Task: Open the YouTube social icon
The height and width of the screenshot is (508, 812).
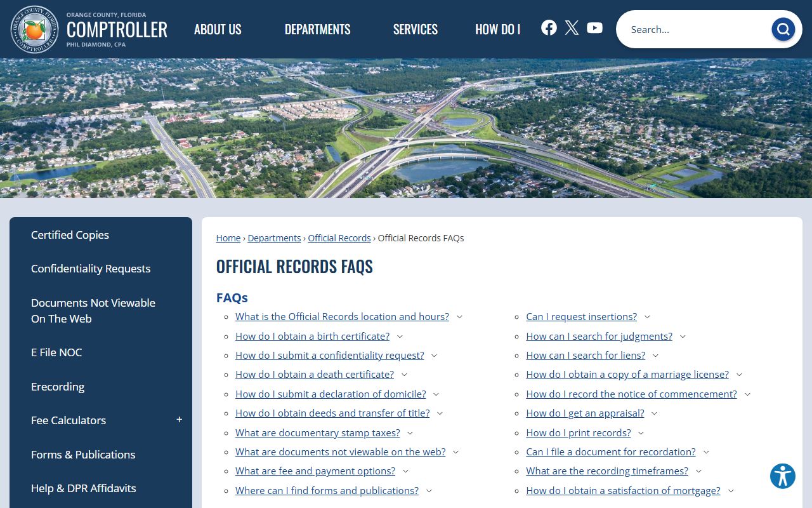Action: coord(594,27)
